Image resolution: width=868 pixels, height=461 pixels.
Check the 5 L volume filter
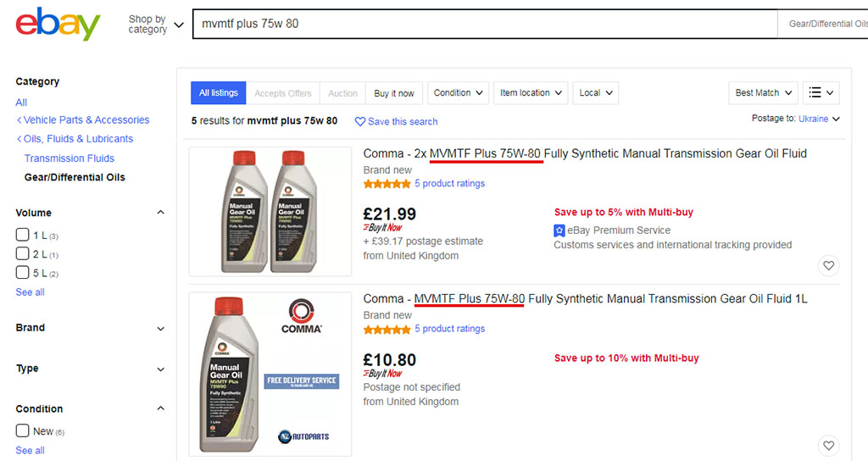pyautogui.click(x=22, y=272)
